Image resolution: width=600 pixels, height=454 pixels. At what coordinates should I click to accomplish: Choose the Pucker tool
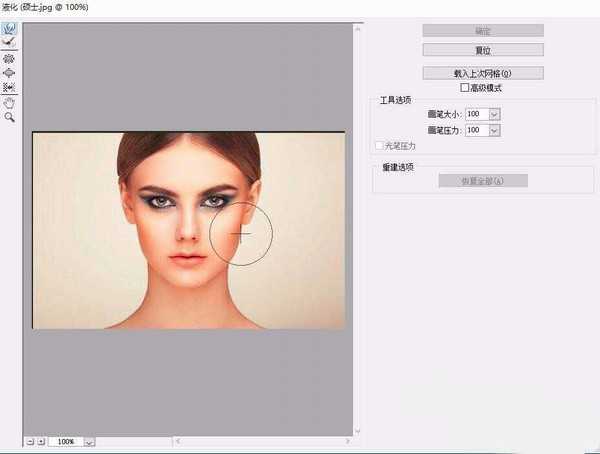tap(10, 59)
